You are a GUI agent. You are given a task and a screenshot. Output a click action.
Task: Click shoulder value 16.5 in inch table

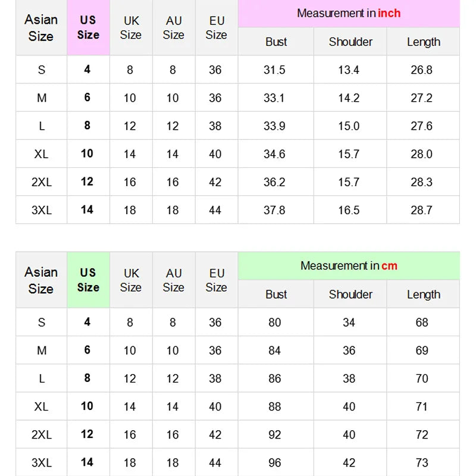pos(349,210)
